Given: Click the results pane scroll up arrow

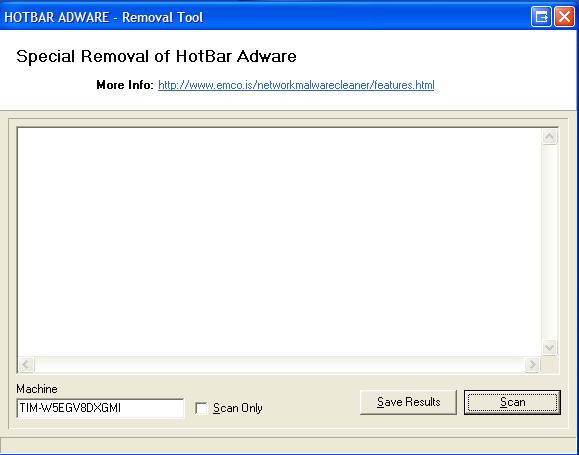Looking at the screenshot, I should [x=549, y=137].
